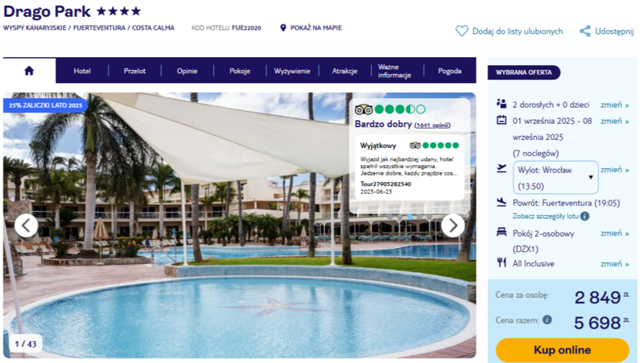Open the Wyżywienie tab
644x363 pixels.
[292, 71]
